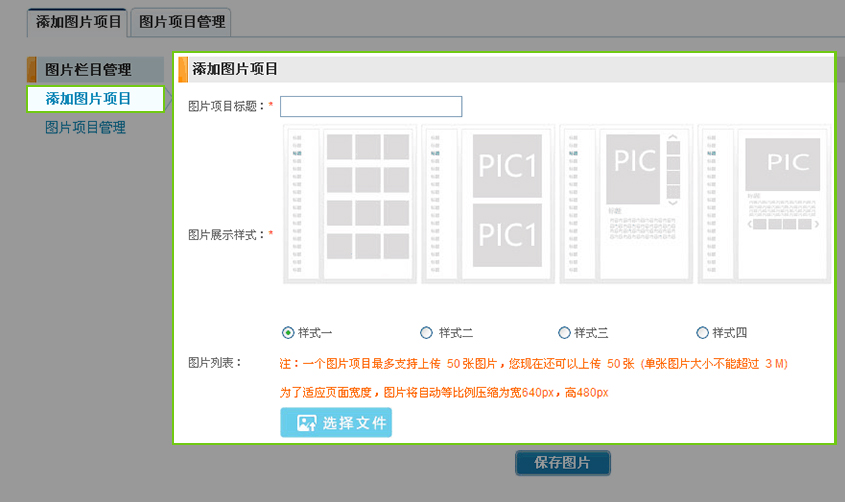
Task: Focus the 图片项目标题 text field
Action: click(371, 106)
